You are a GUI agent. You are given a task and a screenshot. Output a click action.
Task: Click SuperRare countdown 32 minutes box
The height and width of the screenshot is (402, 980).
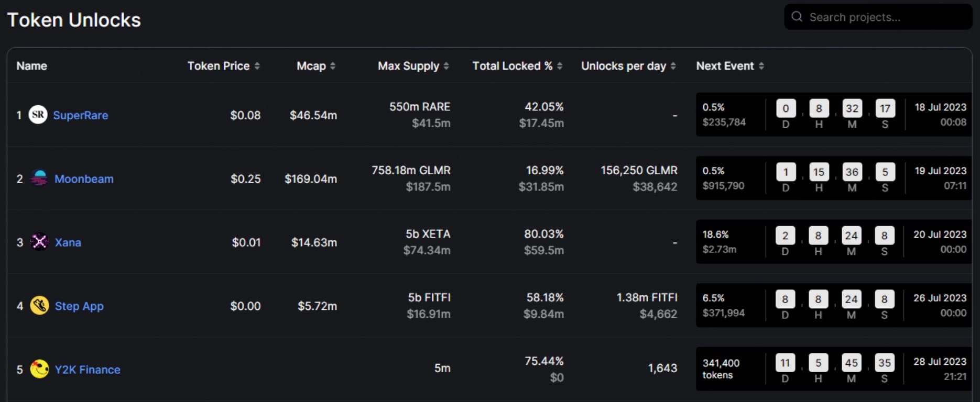coord(852,108)
